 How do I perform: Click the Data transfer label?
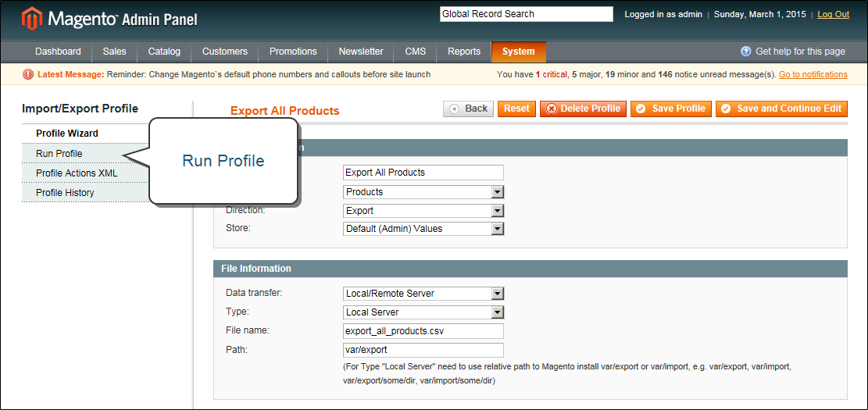click(x=254, y=292)
